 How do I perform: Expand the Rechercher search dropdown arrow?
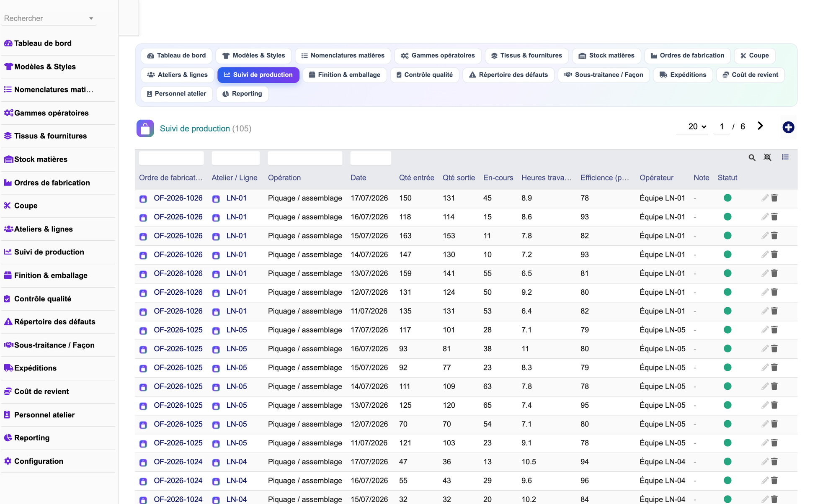tap(91, 18)
